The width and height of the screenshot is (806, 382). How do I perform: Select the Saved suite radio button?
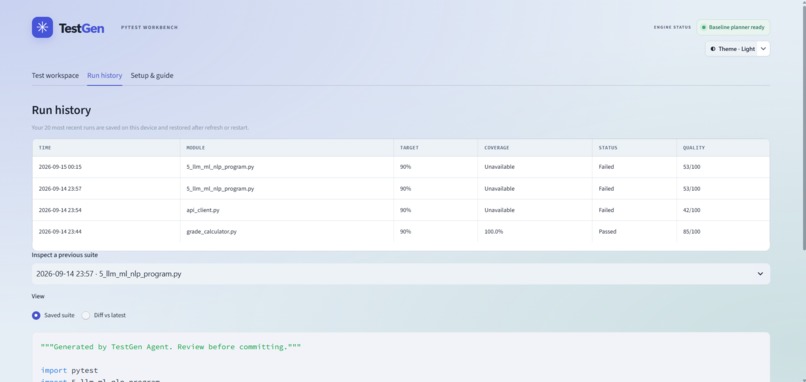pos(36,315)
